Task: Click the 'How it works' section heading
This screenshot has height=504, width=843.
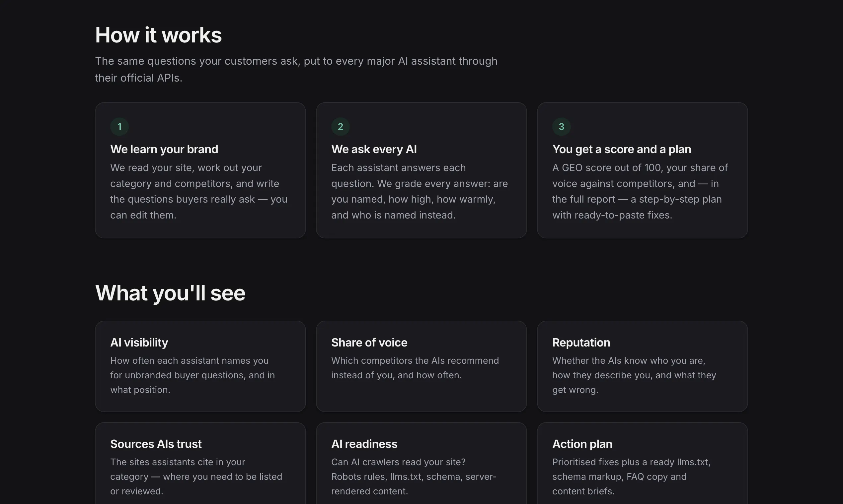Action: pyautogui.click(x=158, y=35)
